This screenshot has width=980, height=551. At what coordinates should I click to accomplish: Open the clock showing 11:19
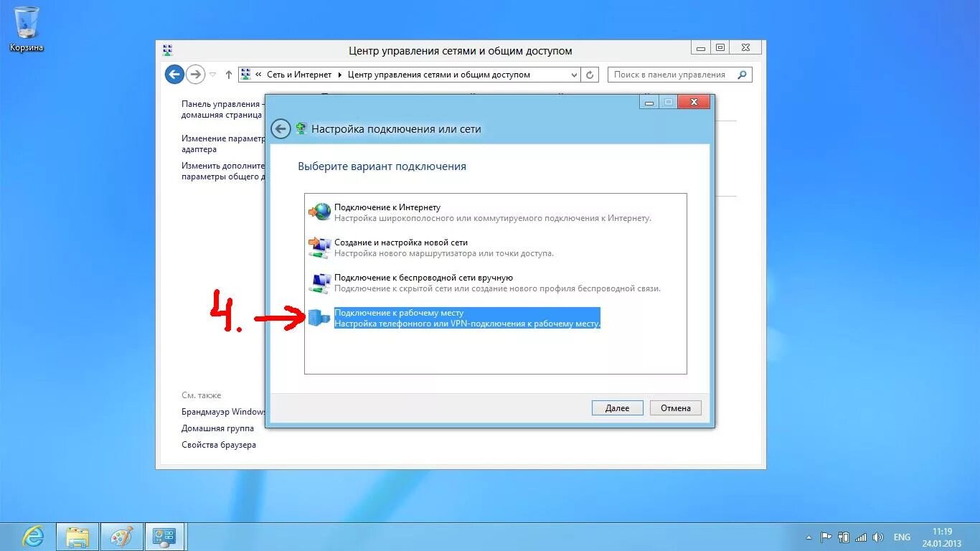(x=942, y=537)
